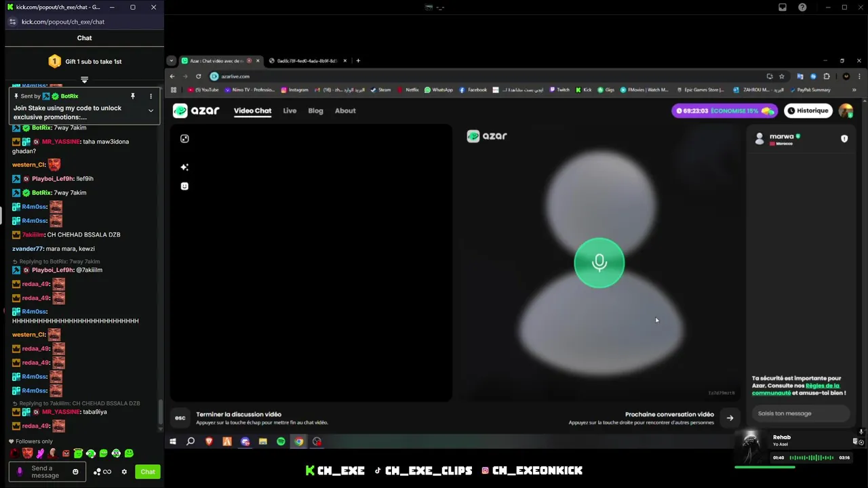Open the WhatsApp bookmark

[439, 89]
